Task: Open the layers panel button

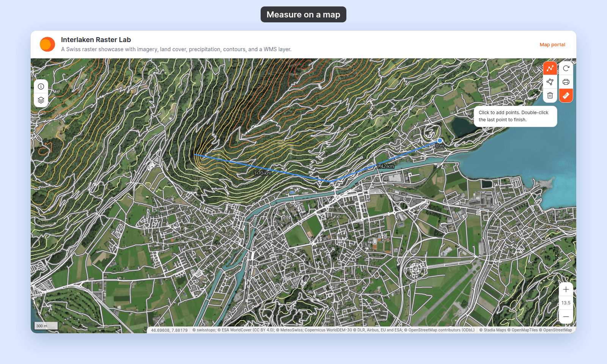Action: (x=41, y=100)
